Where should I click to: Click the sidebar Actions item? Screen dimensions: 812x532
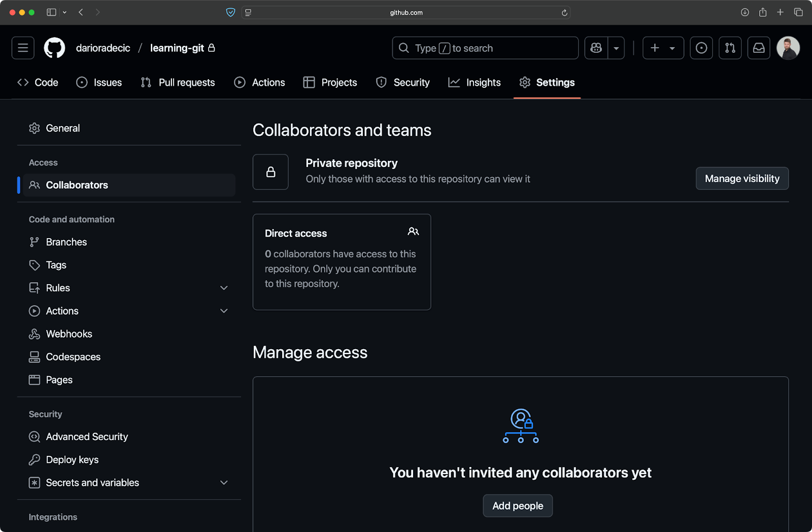[129, 311]
